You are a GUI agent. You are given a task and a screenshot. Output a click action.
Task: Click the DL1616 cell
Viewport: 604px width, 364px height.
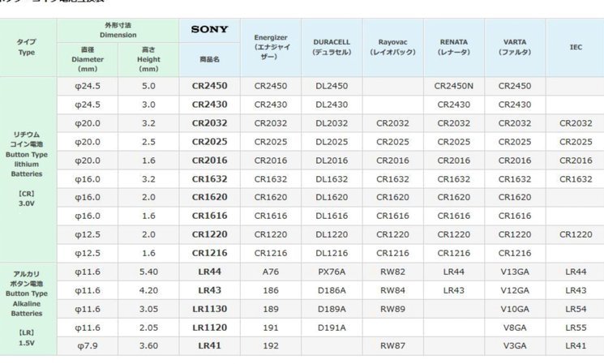[332, 216]
